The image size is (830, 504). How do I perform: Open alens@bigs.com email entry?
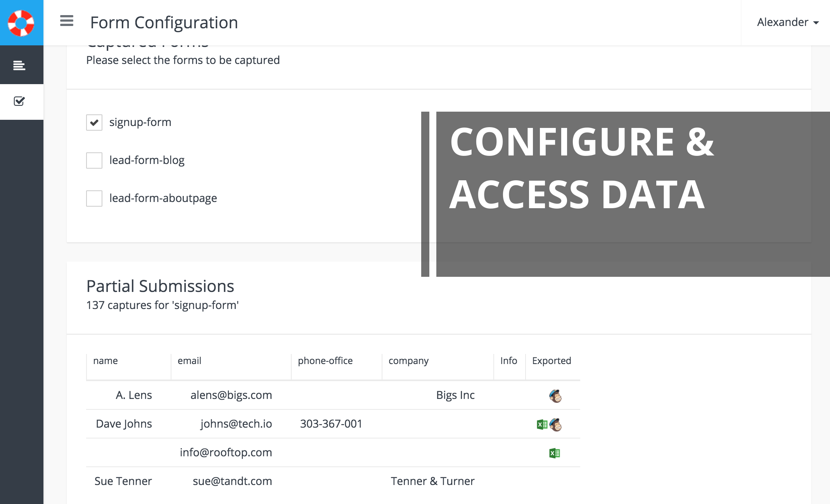pos(231,395)
